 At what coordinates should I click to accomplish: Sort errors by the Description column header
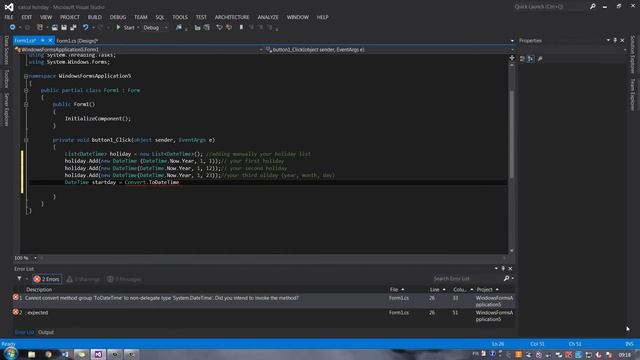[39, 289]
